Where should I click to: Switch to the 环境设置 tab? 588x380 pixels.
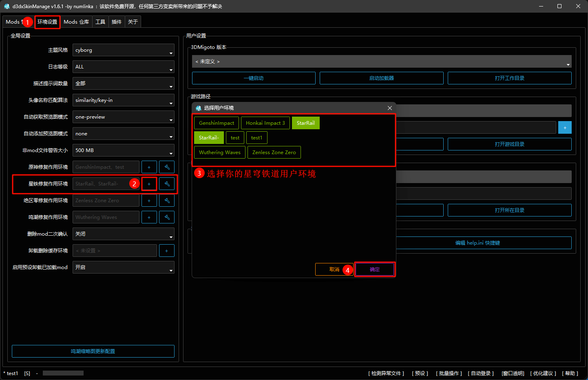click(x=47, y=22)
